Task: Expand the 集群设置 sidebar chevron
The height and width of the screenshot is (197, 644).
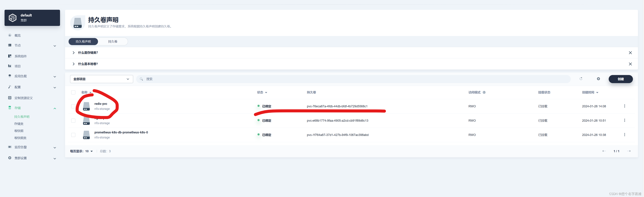Action: coord(55,158)
